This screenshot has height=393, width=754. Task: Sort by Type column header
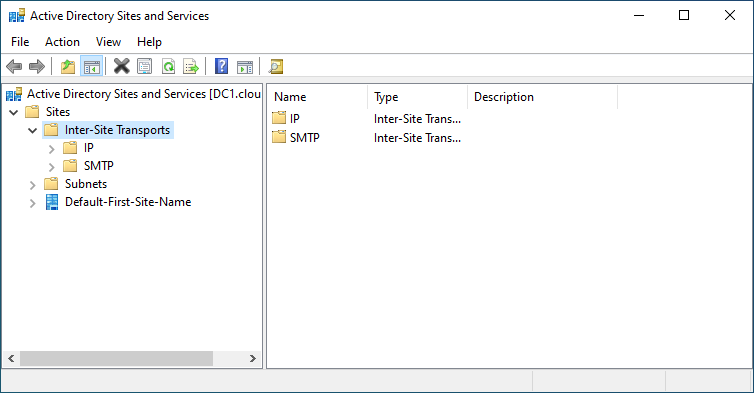click(417, 97)
